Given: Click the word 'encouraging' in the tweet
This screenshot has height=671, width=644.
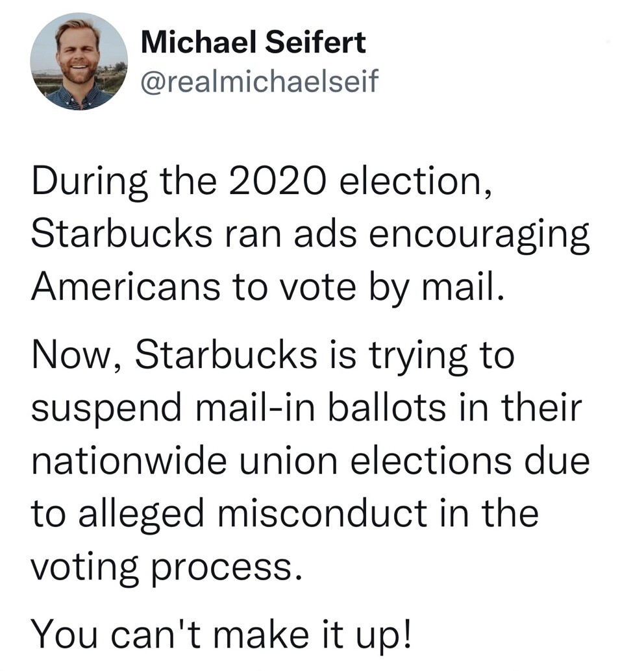Looking at the screenshot, I should pyautogui.click(x=478, y=236).
